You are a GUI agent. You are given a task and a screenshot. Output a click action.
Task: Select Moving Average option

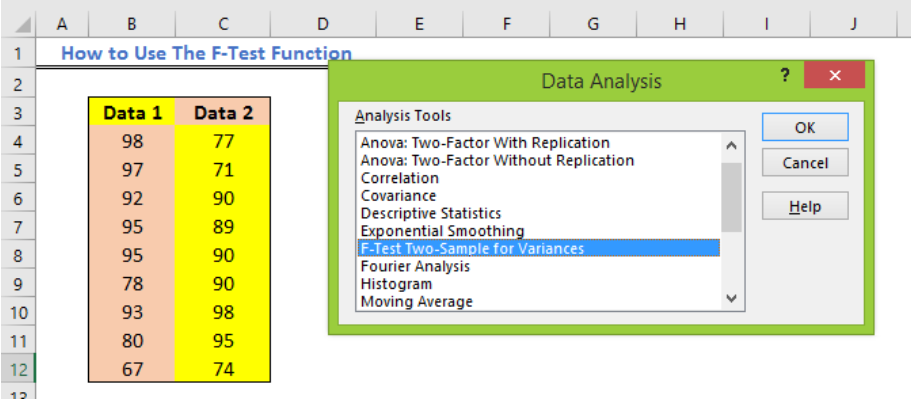point(417,301)
